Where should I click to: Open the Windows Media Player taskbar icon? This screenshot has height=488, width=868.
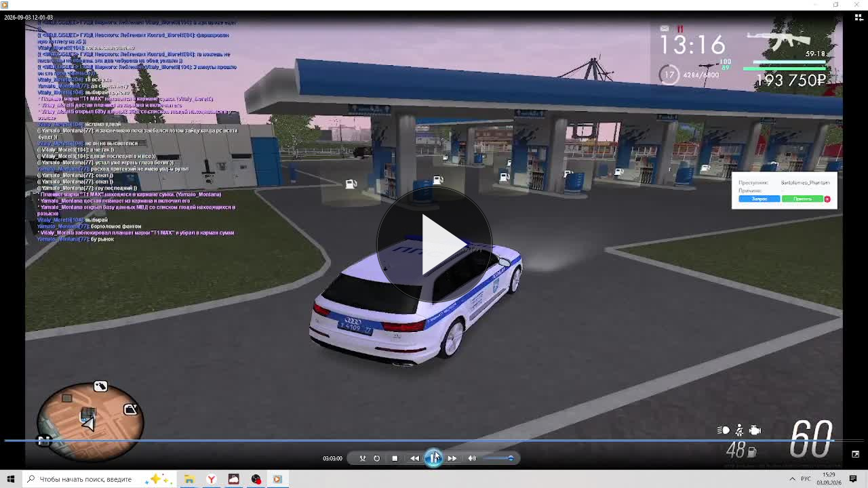277,479
